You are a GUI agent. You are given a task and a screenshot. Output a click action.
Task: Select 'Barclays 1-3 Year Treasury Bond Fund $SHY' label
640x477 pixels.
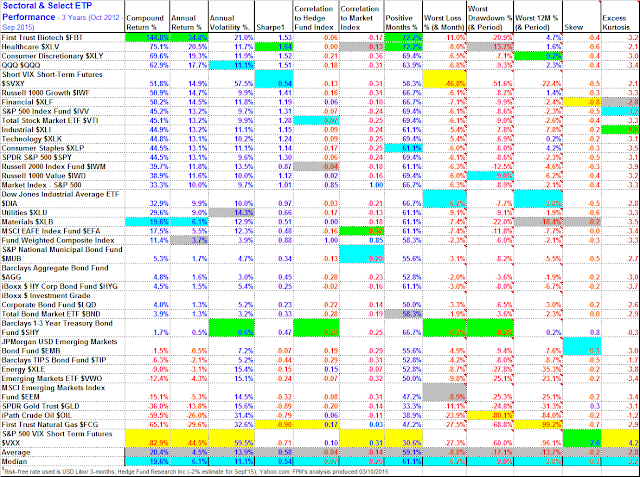point(57,328)
